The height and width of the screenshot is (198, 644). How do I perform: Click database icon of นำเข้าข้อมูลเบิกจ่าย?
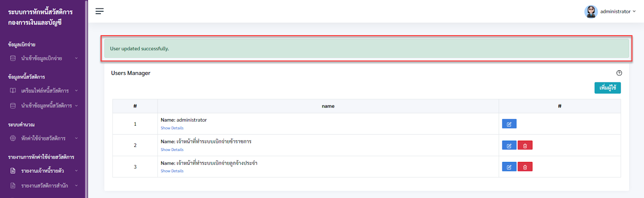pyautogui.click(x=13, y=58)
